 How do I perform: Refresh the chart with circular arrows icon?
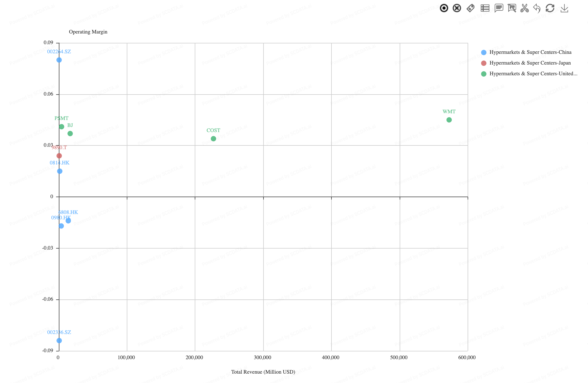click(x=550, y=8)
